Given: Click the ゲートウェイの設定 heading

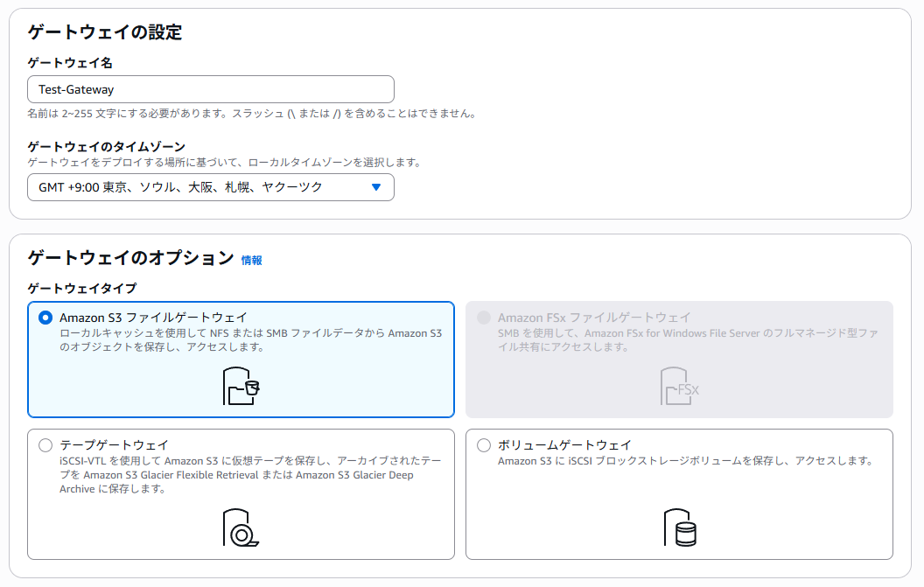Looking at the screenshot, I should pyautogui.click(x=105, y=31).
